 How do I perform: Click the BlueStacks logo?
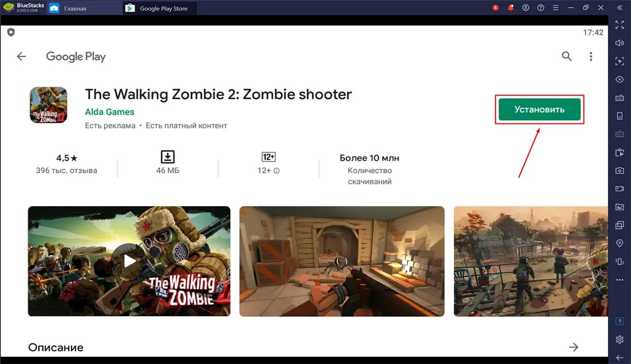(9, 8)
